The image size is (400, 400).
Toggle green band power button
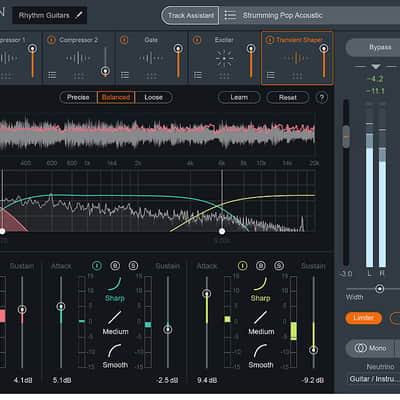tap(97, 266)
